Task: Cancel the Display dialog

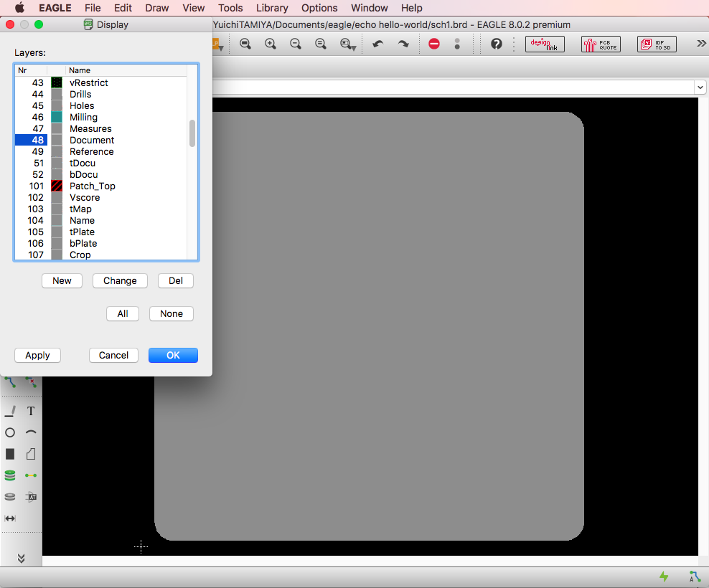Action: pos(113,355)
